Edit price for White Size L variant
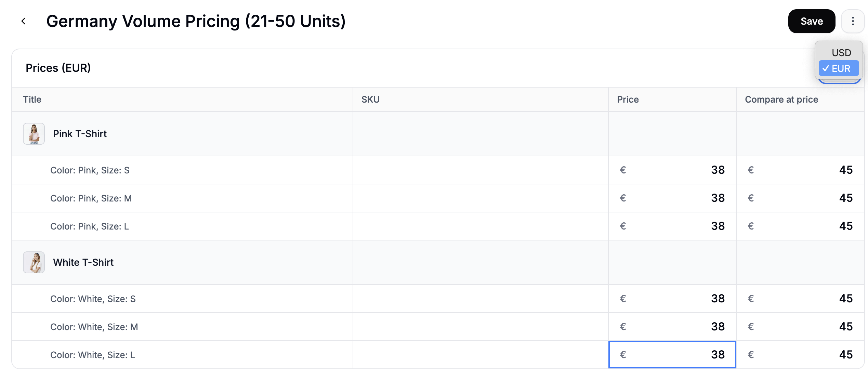868x379 pixels. point(671,355)
